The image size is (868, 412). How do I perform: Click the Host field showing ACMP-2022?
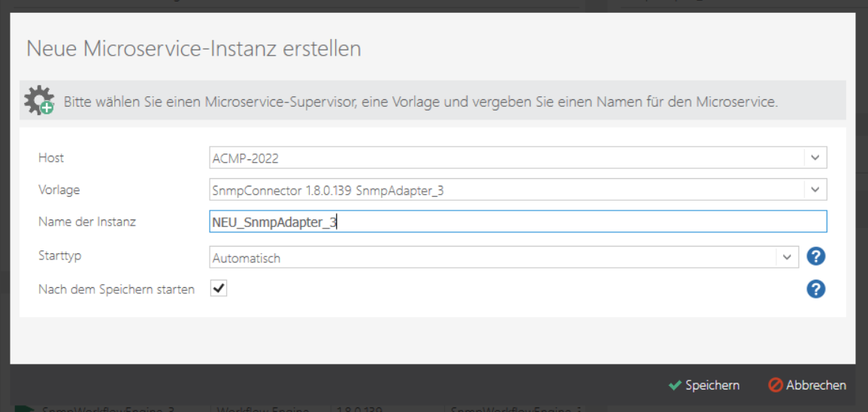click(x=518, y=158)
